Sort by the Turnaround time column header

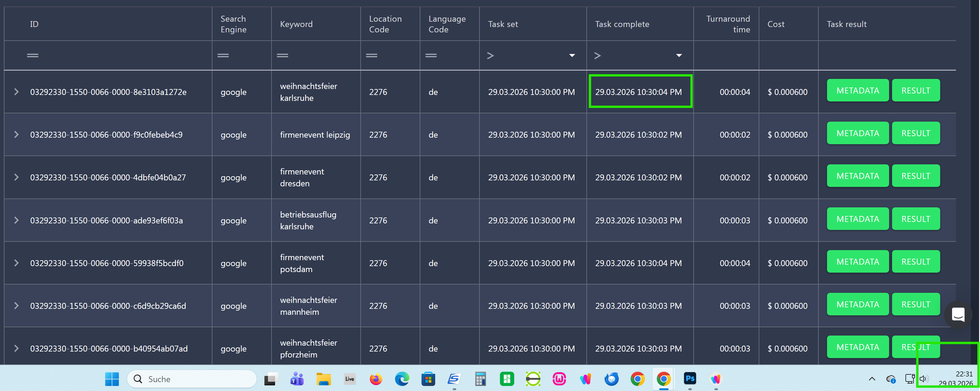(728, 24)
